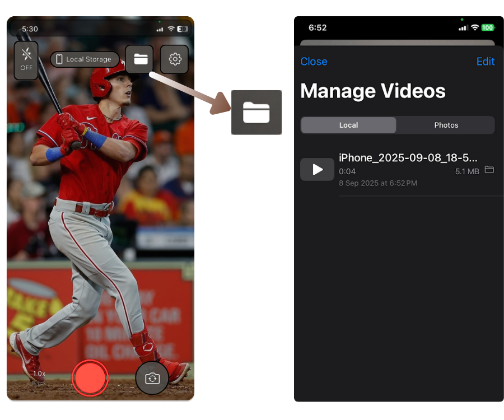Switch to the Local tab
The width and height of the screenshot is (504, 420).
pyautogui.click(x=348, y=125)
